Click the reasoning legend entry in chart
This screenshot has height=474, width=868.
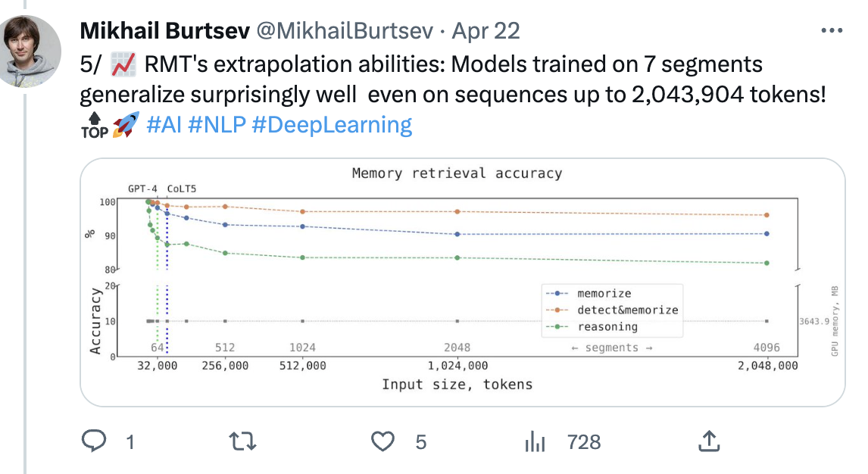click(592, 327)
